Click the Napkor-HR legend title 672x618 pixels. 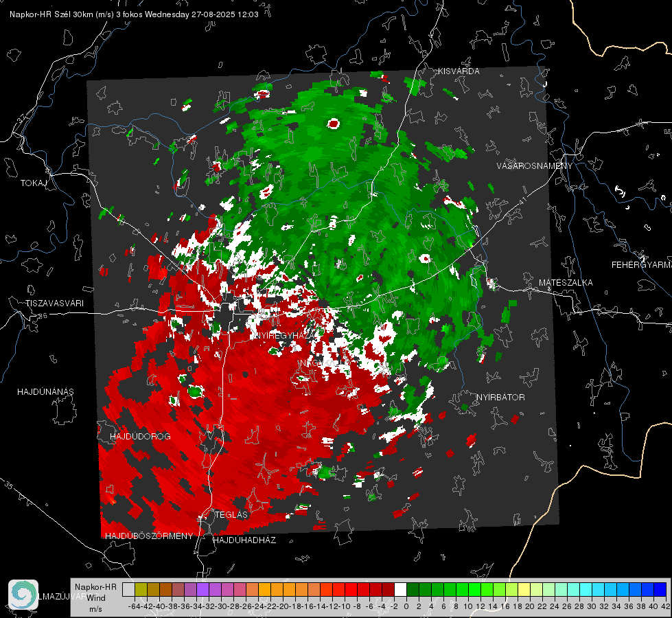95,586
